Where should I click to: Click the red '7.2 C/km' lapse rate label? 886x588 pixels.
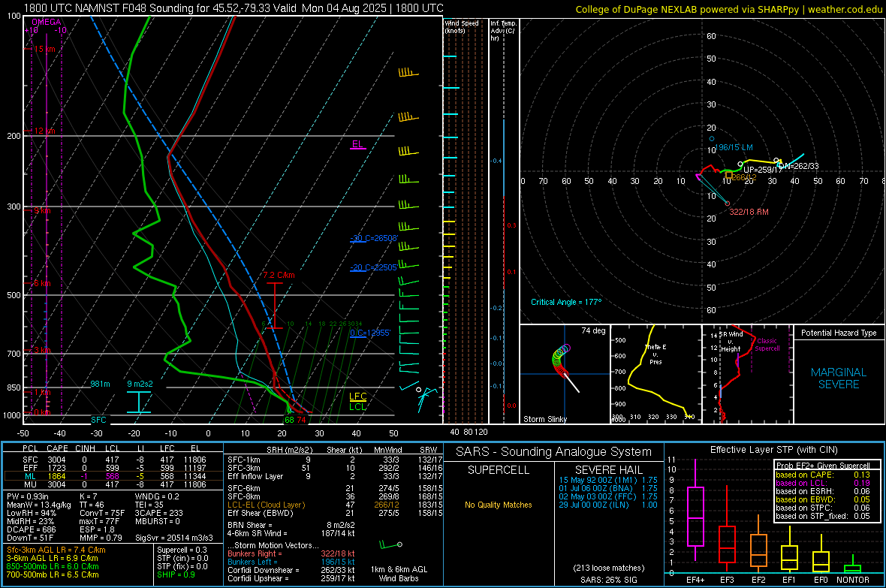click(x=279, y=276)
